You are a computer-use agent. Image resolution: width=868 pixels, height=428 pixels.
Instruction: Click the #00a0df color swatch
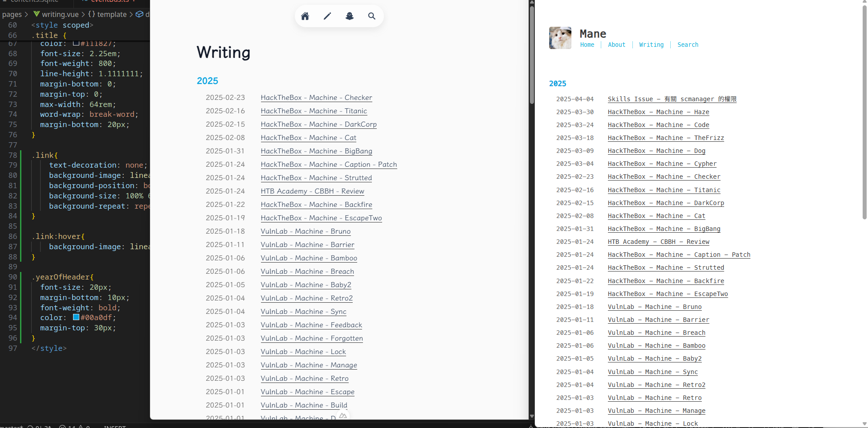(x=76, y=317)
